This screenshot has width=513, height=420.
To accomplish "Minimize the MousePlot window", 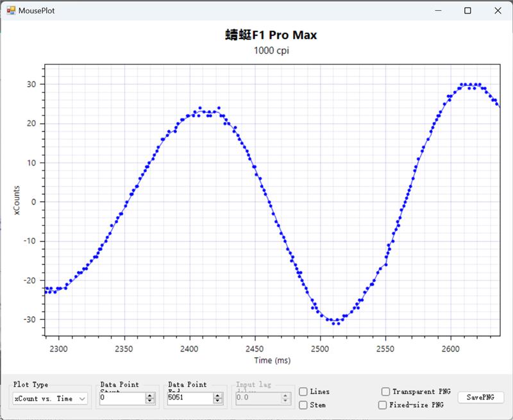I will pyautogui.click(x=439, y=11).
